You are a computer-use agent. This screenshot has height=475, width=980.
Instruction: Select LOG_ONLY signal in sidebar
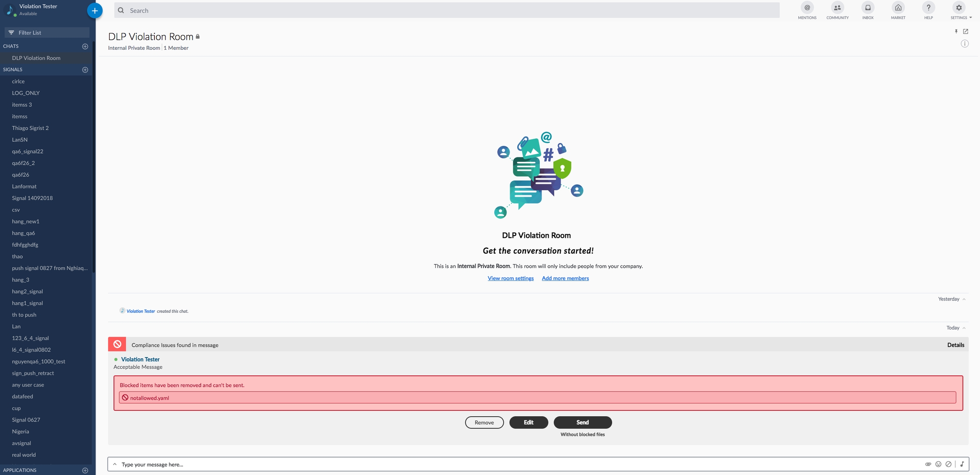pos(26,93)
